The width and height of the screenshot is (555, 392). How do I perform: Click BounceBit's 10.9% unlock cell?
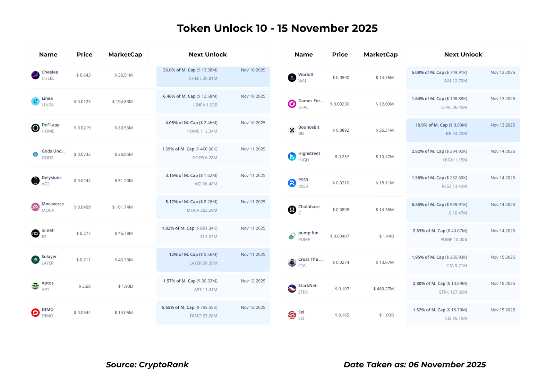click(x=463, y=130)
